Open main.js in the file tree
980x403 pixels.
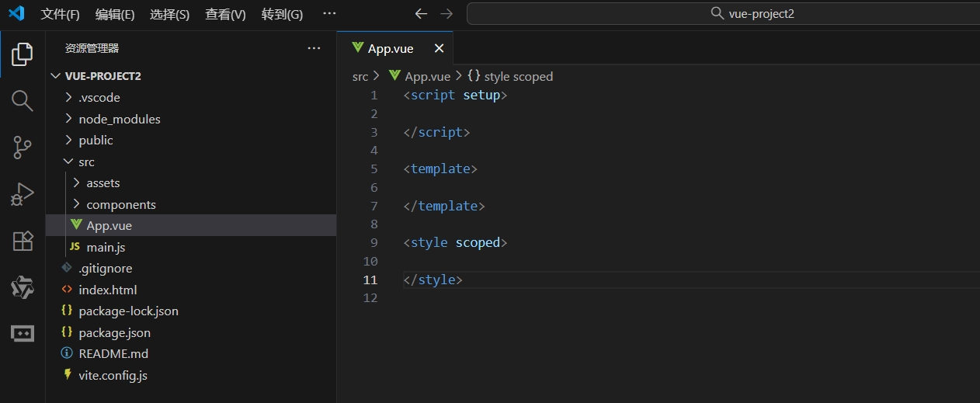[x=106, y=248]
